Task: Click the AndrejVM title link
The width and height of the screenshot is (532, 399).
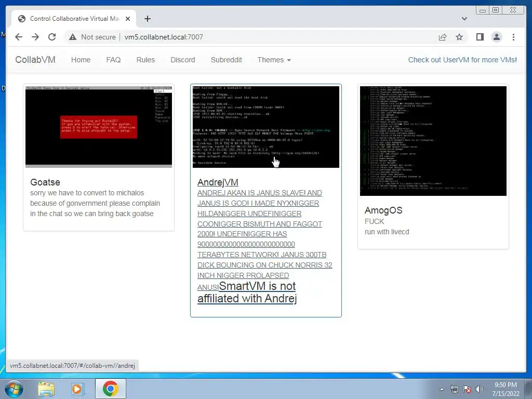Action: (x=218, y=182)
